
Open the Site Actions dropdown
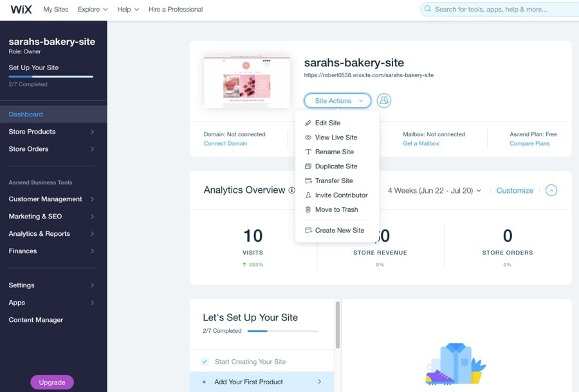coord(338,101)
